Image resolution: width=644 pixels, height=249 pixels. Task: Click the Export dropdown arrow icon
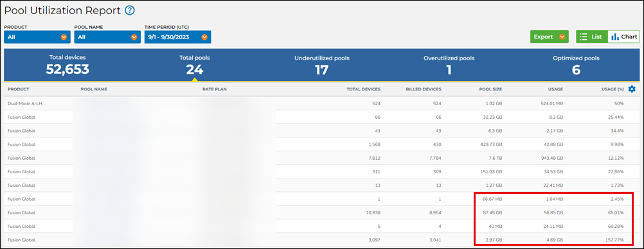tap(562, 37)
